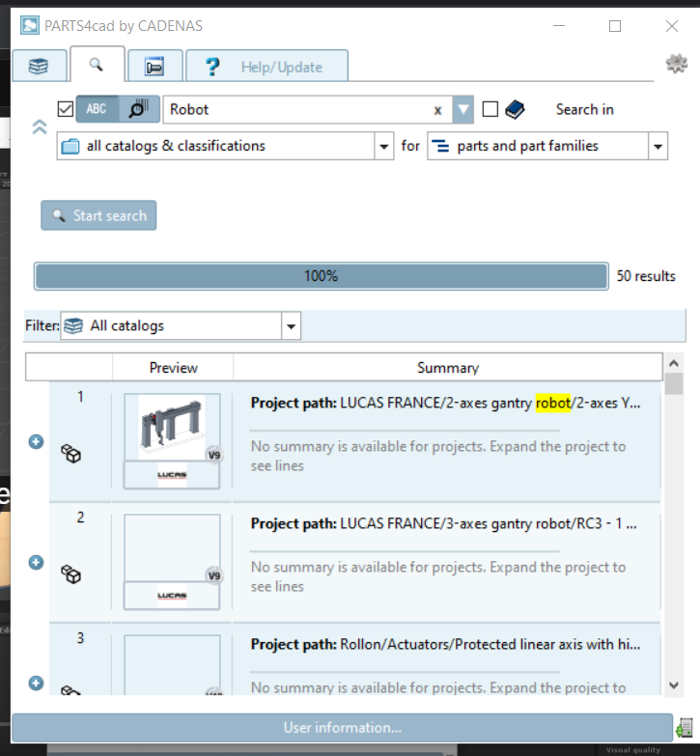Open the Help/Update tab
Screen dimensions: 700x756
pos(266,66)
